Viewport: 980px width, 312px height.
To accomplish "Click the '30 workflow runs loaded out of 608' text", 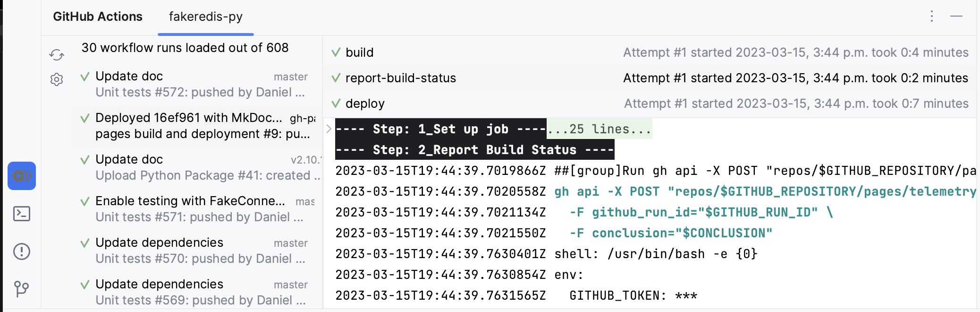I will [x=185, y=48].
